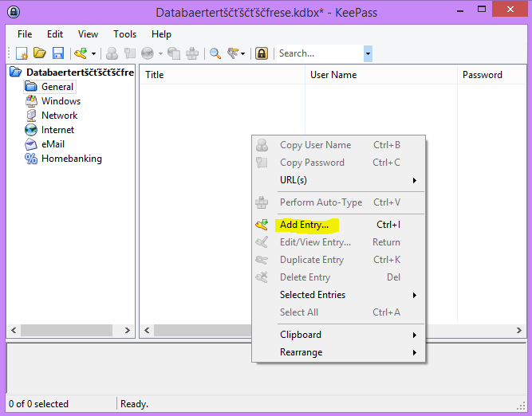Open the Edit menu

55,34
